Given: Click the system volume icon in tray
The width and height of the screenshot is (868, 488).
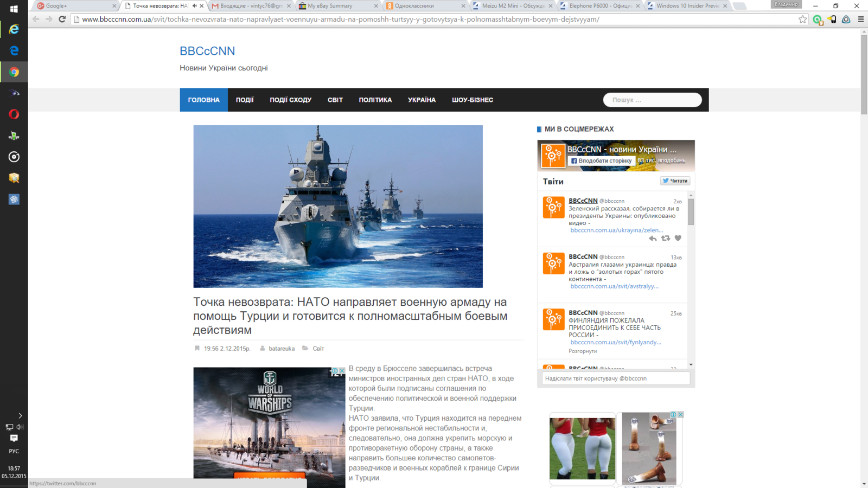Looking at the screenshot, I should pyautogui.click(x=20, y=427).
